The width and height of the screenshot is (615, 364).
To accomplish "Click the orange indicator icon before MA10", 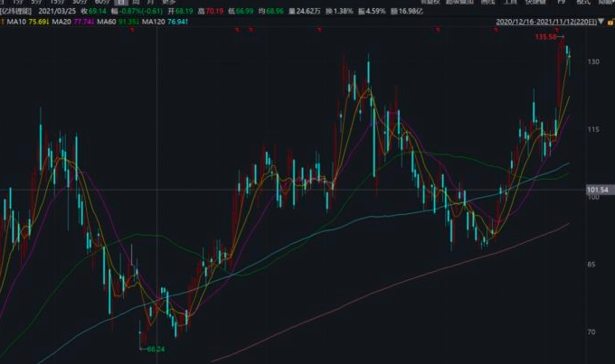I will [x=3, y=22].
